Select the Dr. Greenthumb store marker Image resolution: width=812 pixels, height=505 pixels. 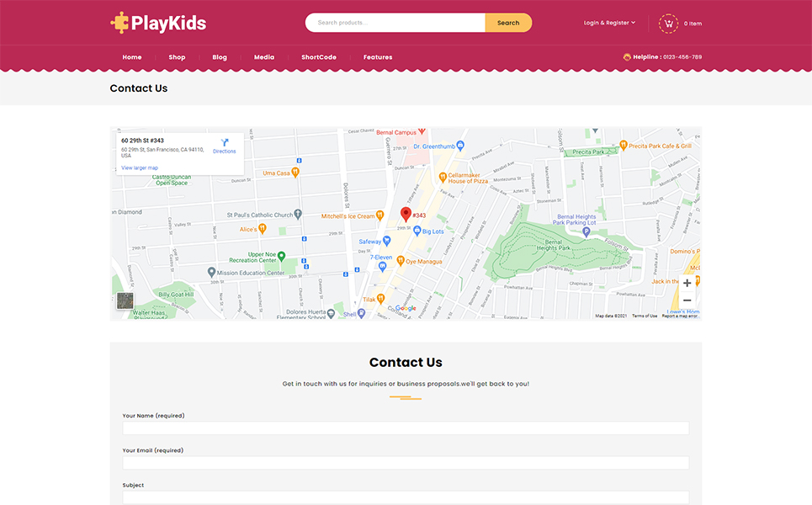click(x=460, y=146)
